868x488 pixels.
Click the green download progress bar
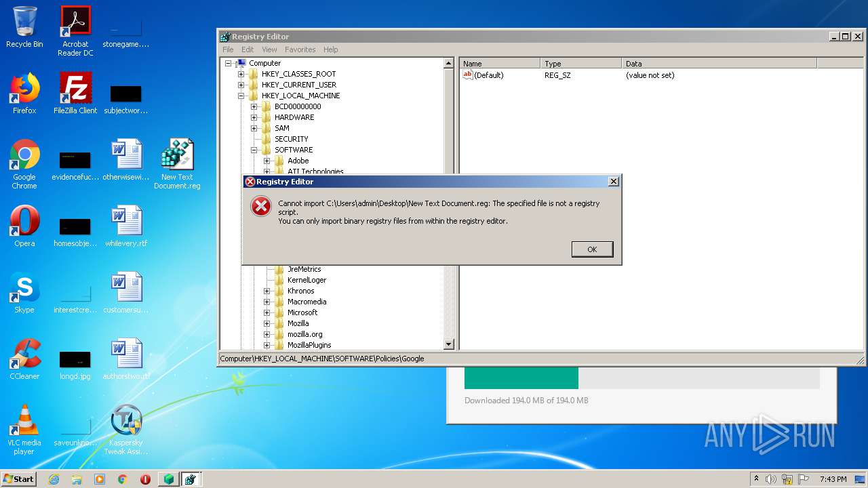click(521, 378)
